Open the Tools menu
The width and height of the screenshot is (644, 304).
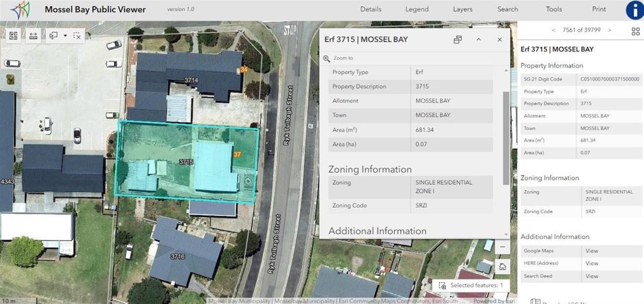[553, 9]
